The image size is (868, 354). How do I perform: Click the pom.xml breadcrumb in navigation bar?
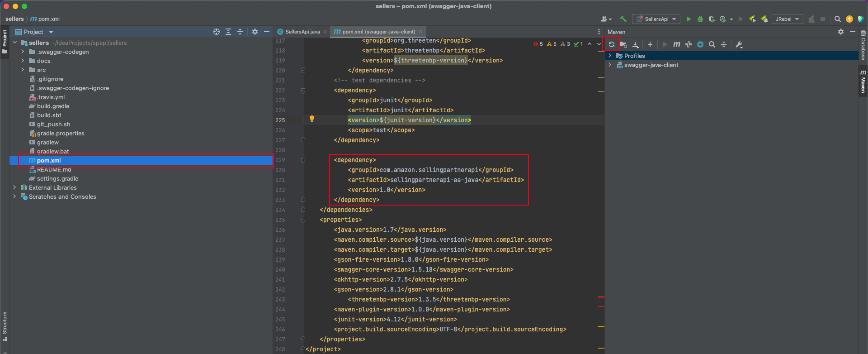tap(45, 19)
